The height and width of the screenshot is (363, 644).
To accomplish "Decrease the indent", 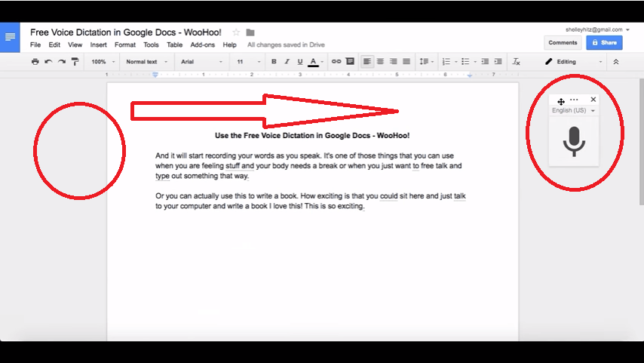I will [485, 62].
